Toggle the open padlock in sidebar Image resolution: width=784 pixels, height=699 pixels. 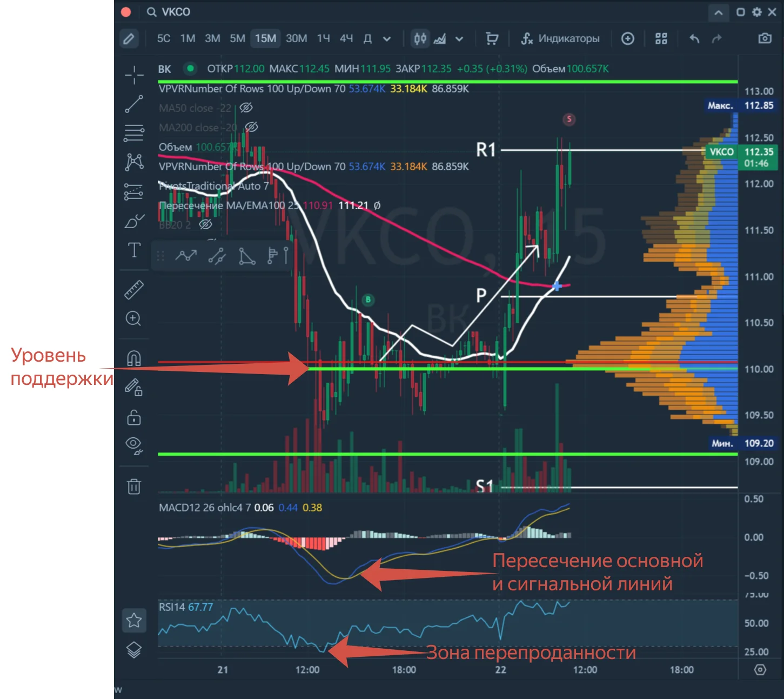pyautogui.click(x=133, y=417)
